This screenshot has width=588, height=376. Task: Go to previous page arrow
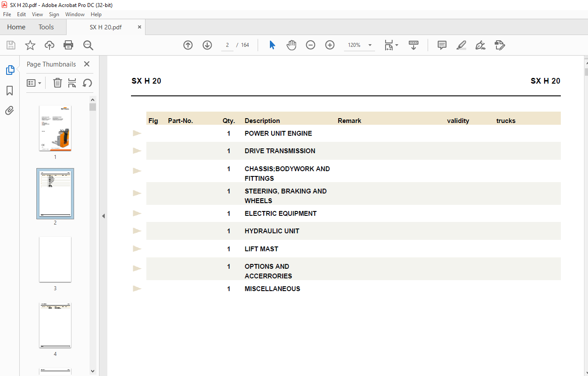click(x=188, y=45)
